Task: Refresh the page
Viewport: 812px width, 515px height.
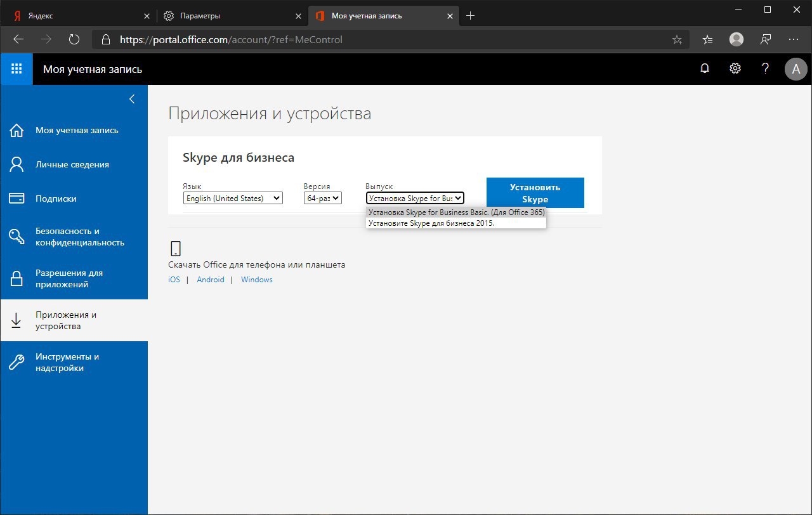Action: point(74,39)
